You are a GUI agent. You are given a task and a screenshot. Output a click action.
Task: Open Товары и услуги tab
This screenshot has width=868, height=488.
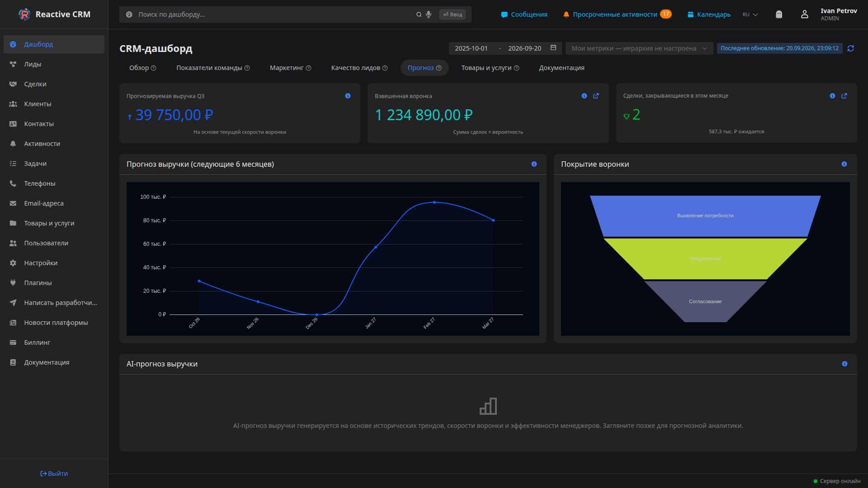[x=490, y=68]
